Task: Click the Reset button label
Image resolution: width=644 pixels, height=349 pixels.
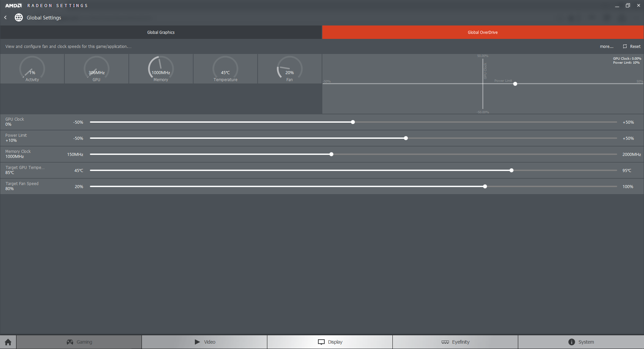Action: click(635, 47)
